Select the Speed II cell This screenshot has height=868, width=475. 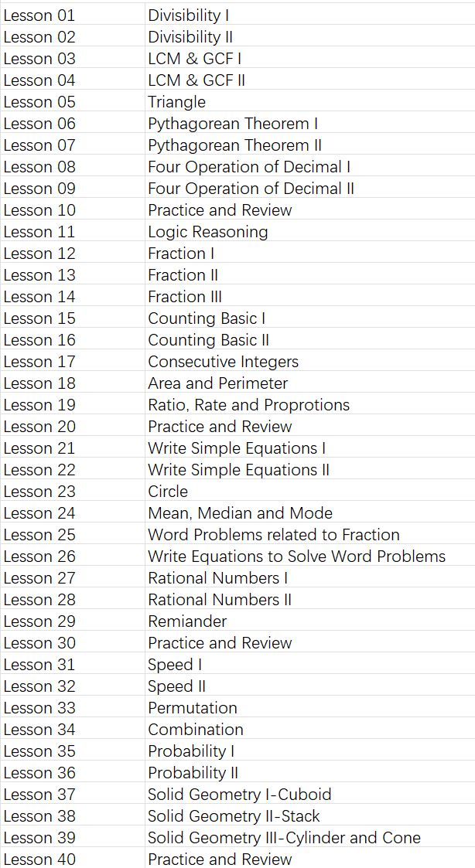coord(309,686)
